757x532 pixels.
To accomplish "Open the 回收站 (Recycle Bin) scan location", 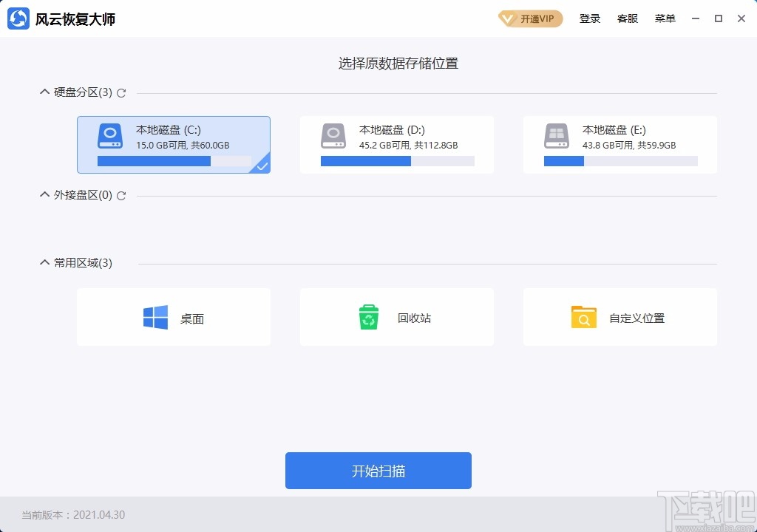I will (x=397, y=317).
